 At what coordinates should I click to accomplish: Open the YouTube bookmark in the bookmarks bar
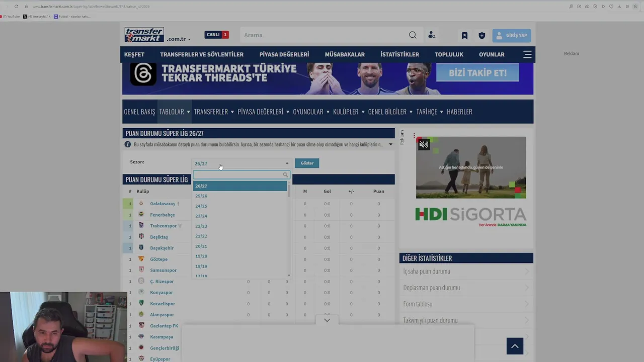[11, 17]
